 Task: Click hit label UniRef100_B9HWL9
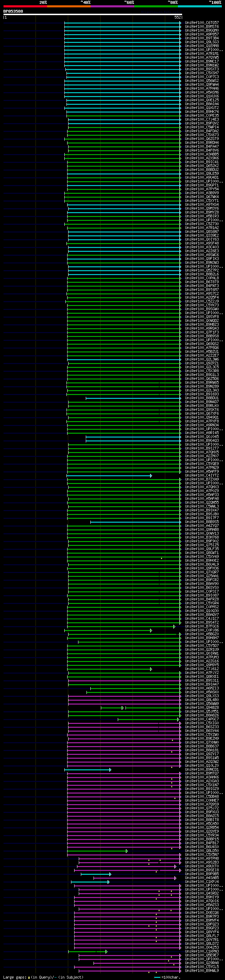(x=202, y=971)
